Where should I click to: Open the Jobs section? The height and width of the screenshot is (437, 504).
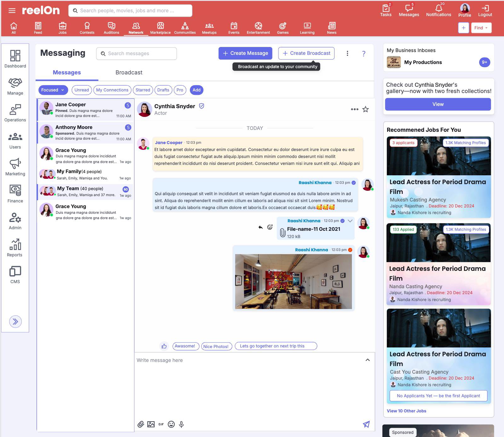pos(62,28)
